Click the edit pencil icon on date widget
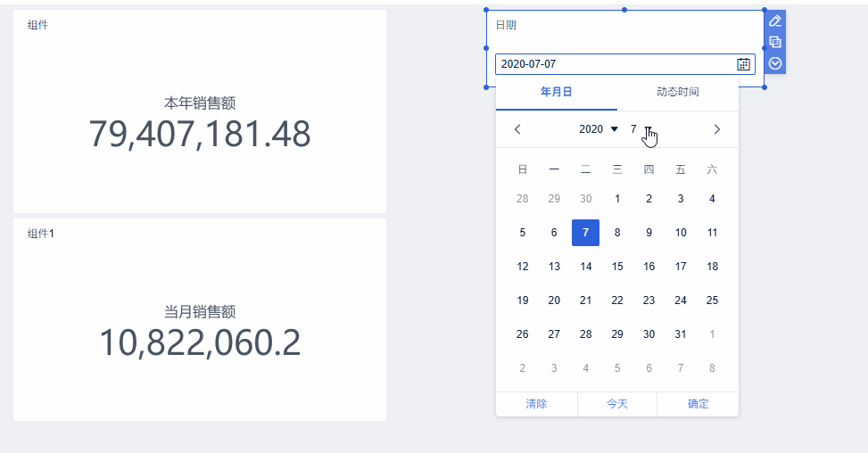 point(775,21)
